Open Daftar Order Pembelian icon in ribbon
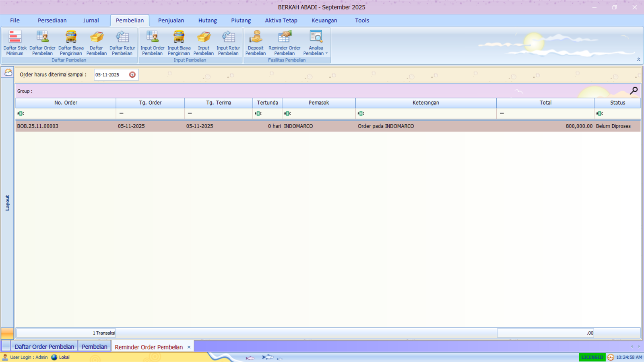This screenshot has height=362, width=644. pos(42,43)
